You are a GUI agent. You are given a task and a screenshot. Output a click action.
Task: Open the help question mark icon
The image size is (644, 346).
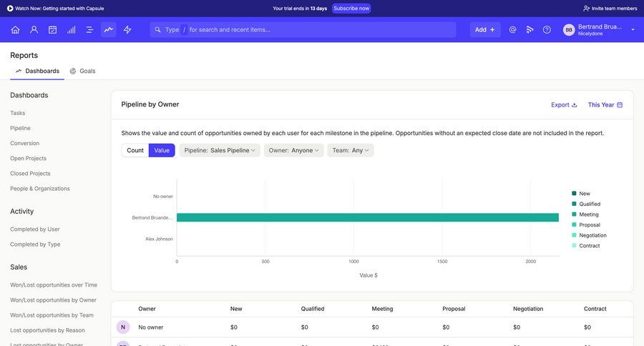tap(547, 30)
